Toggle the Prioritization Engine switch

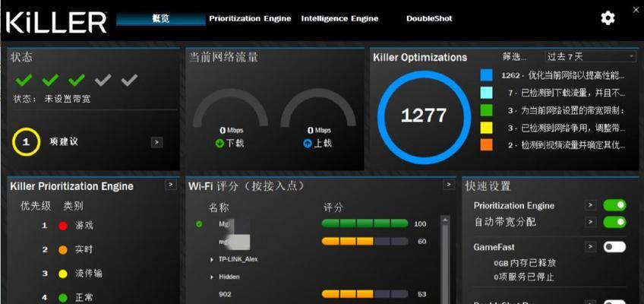(614, 205)
